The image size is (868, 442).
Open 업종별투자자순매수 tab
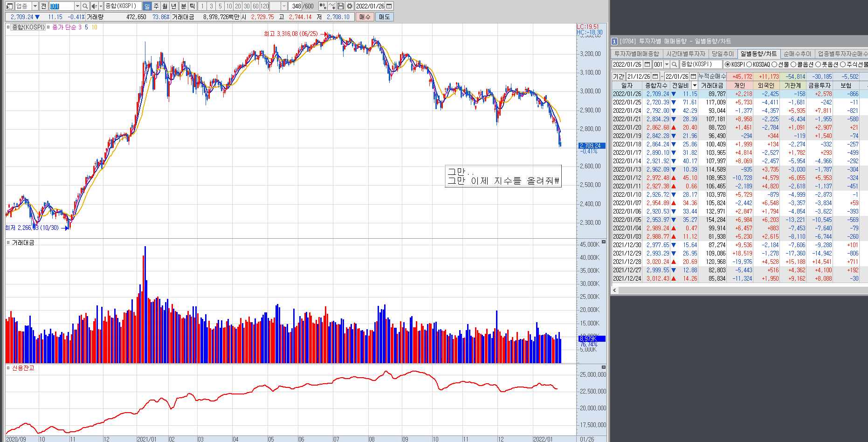pos(842,54)
